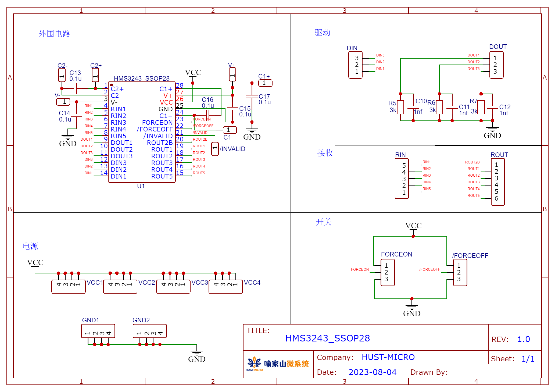The width and height of the screenshot is (555, 392).
Task: Click the 外围电路 section title
Action: point(55,34)
